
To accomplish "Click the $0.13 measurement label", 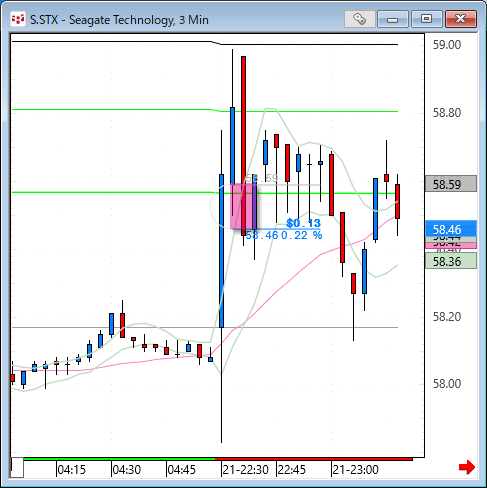I will [303, 223].
